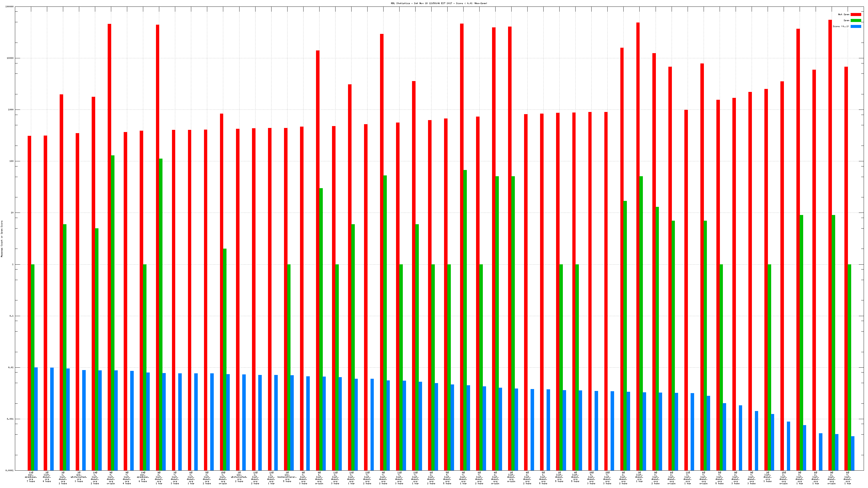
Task: Select the 'Not Spam' legend text
Action: pos(844,14)
